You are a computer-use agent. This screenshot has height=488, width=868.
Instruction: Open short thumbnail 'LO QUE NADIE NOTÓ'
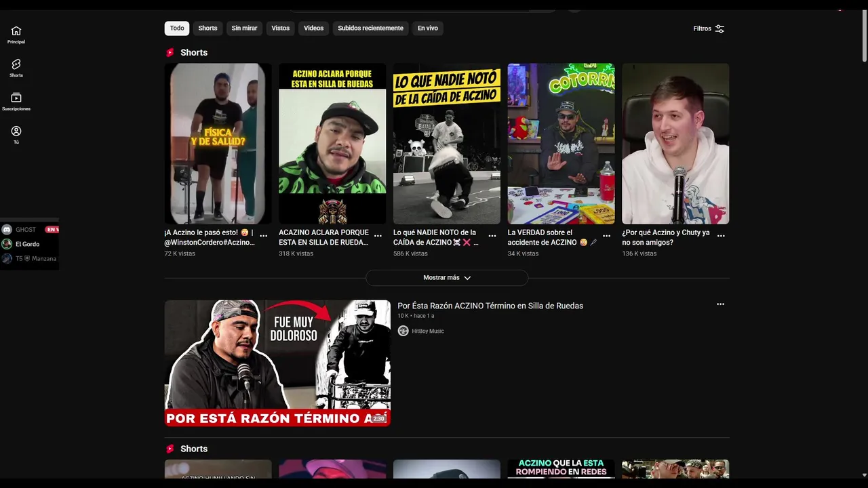pyautogui.click(x=447, y=144)
